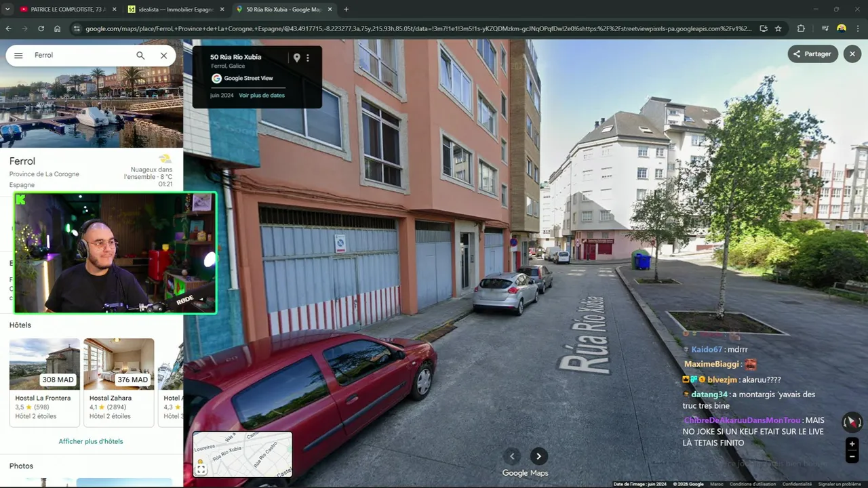Open the browser profile avatar

[842, 28]
